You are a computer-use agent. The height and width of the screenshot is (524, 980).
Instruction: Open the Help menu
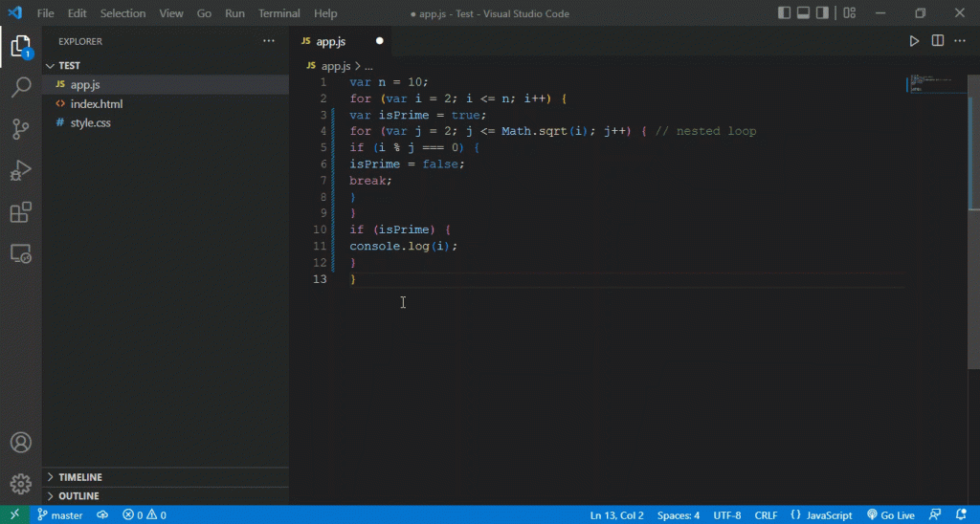click(325, 13)
